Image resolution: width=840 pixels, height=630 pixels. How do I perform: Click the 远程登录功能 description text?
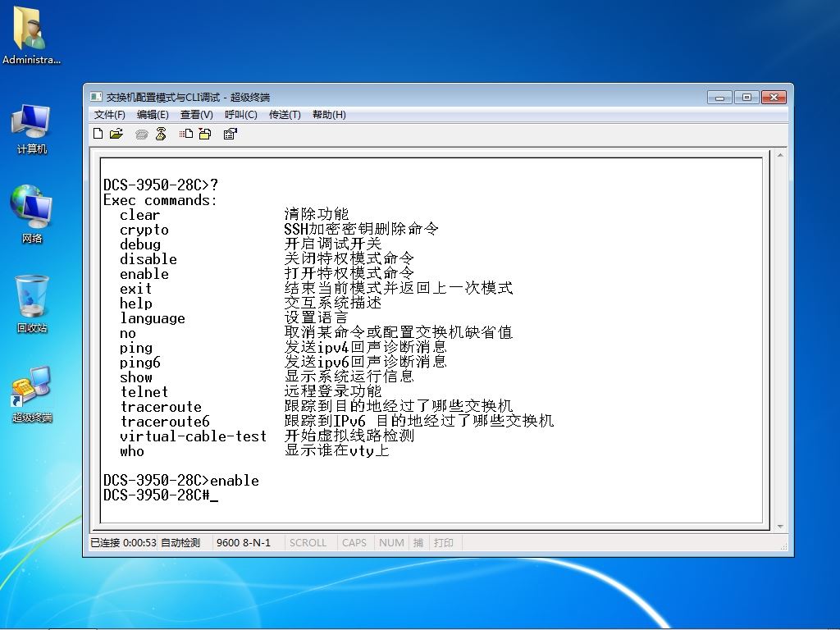click(333, 391)
